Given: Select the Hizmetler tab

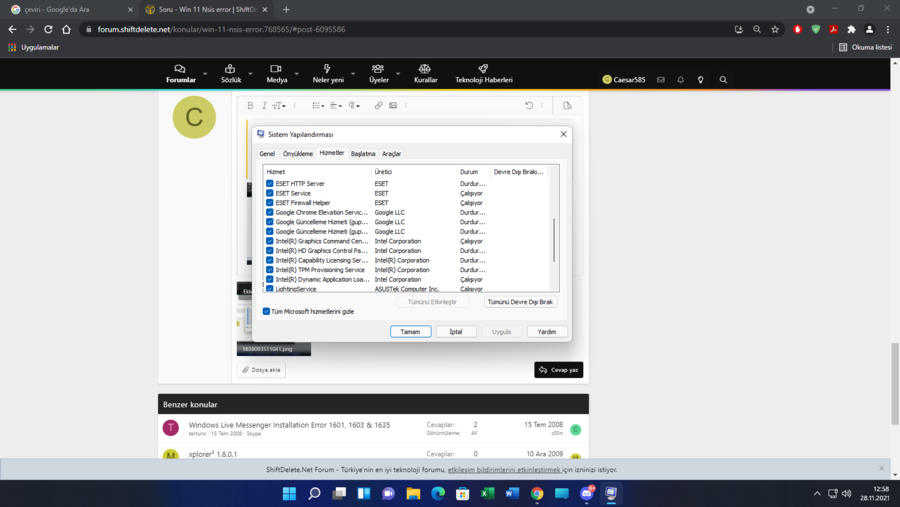Looking at the screenshot, I should (332, 153).
